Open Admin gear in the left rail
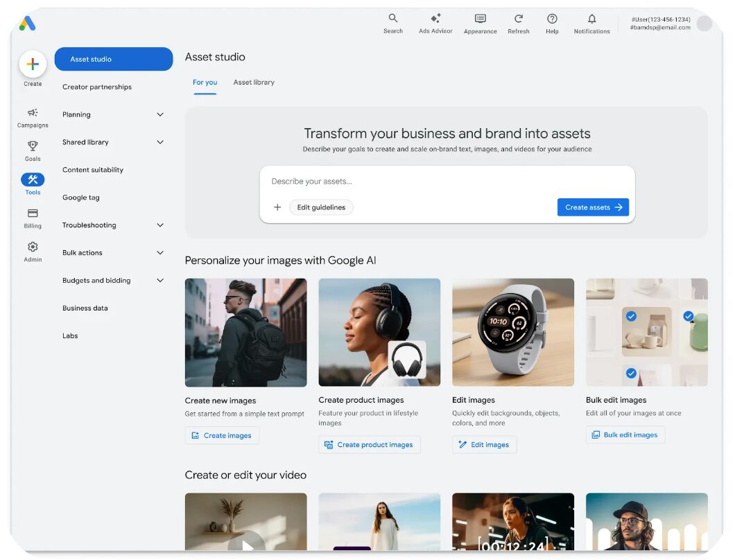This screenshot has width=735, height=560. coord(33,252)
